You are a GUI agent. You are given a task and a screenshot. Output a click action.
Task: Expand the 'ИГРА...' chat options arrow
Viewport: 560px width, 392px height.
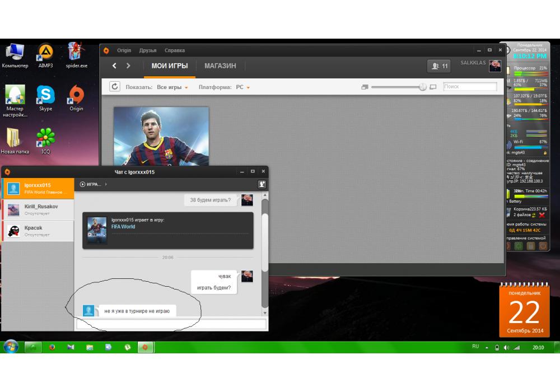[x=106, y=184]
